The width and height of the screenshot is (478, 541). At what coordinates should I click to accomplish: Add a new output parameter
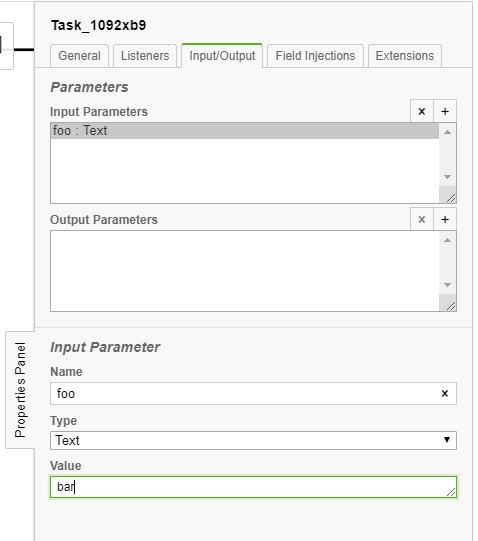pyautogui.click(x=445, y=219)
